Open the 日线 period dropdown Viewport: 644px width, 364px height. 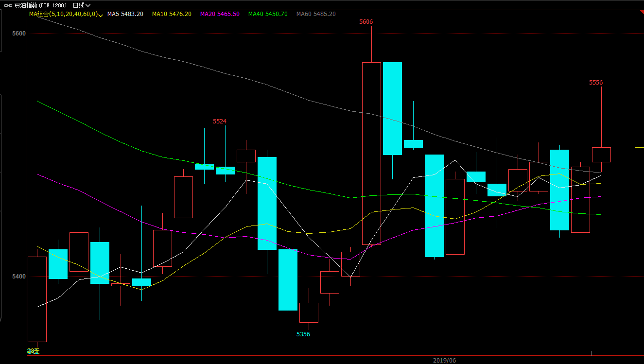pyautogui.click(x=81, y=5)
